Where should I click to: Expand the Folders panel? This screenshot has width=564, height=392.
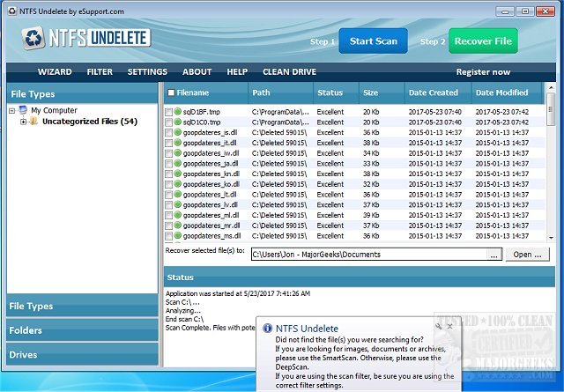coord(82,330)
